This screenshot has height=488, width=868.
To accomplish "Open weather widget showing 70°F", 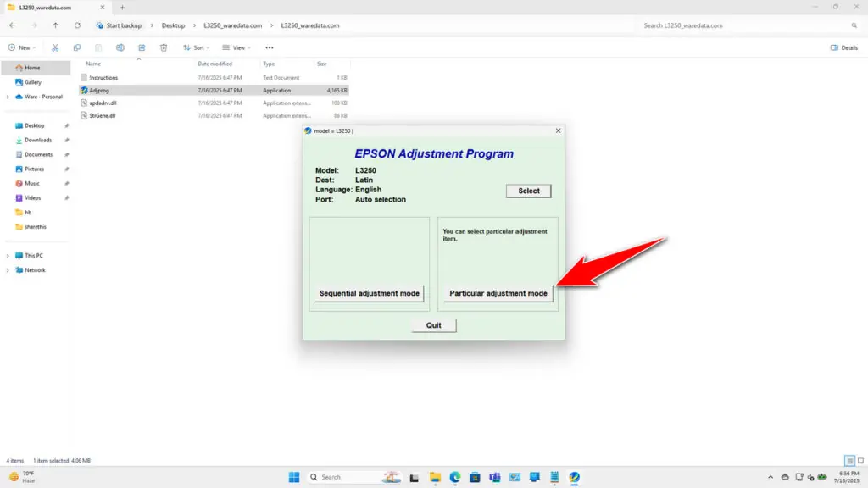I will point(22,477).
